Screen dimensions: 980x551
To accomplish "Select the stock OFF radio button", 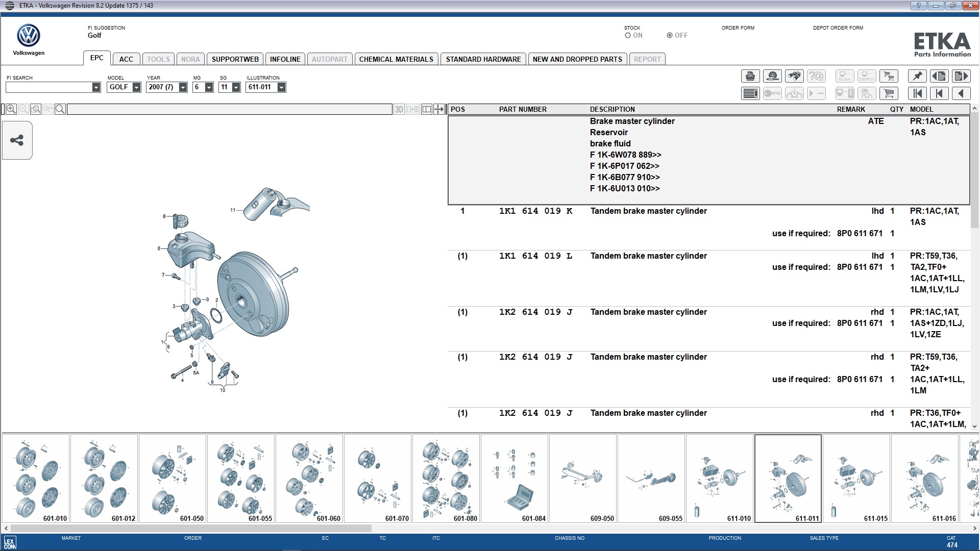I will 670,36.
